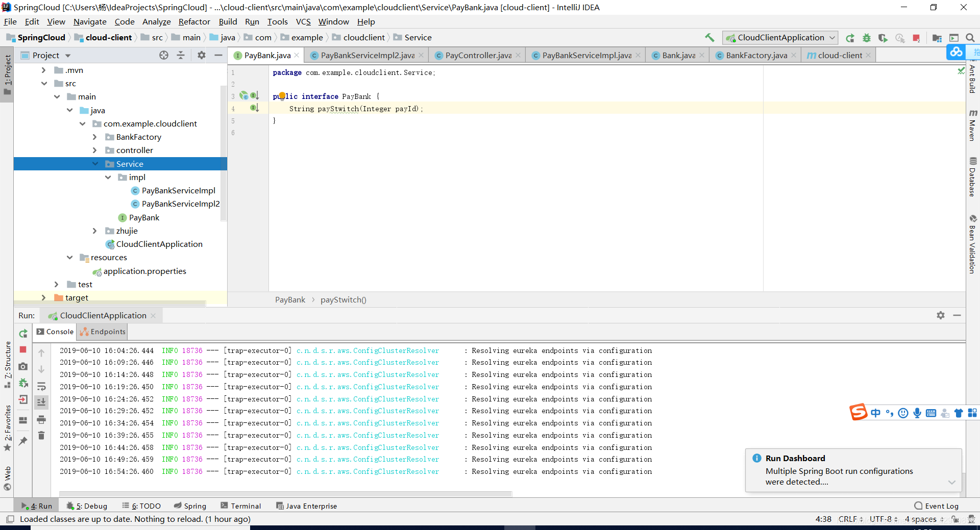The image size is (980, 530).
Task: Collapse the src folder
Action: [44, 84]
